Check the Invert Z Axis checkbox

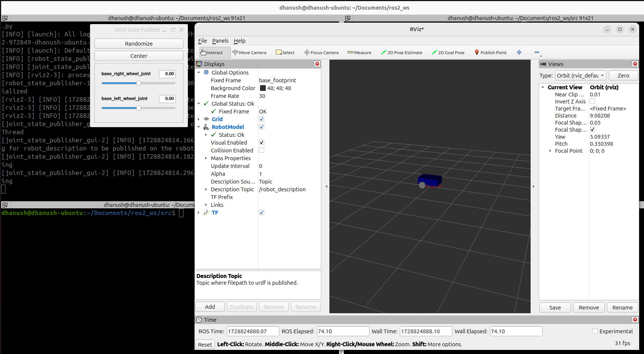coord(592,101)
